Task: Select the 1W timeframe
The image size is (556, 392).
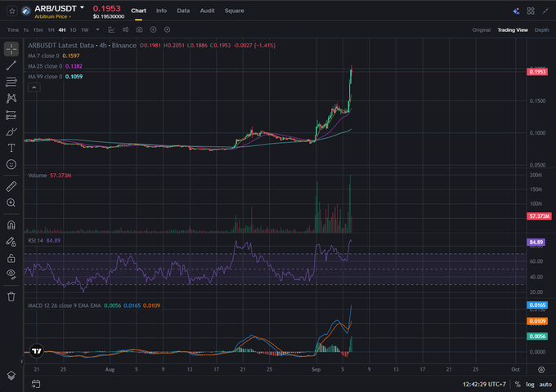Action: point(85,30)
